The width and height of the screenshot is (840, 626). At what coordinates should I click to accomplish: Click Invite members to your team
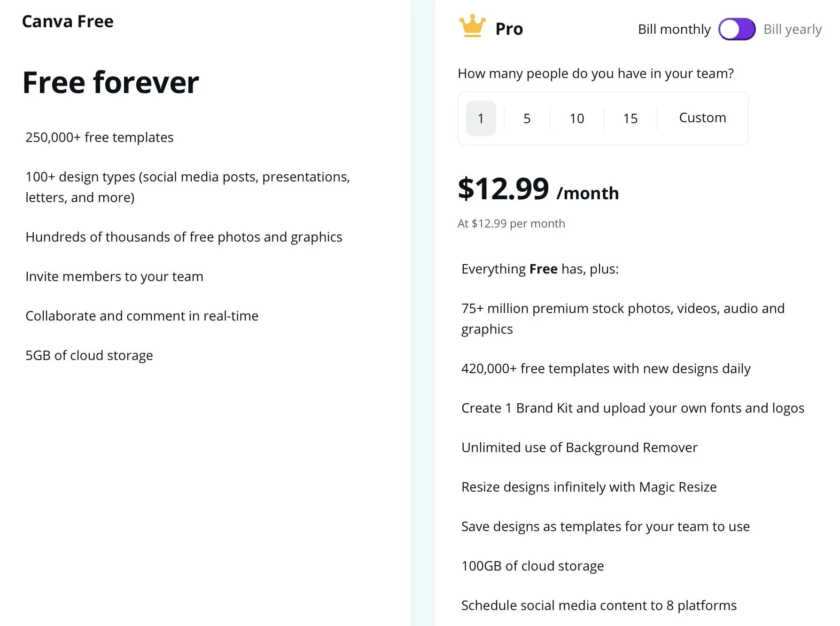click(x=114, y=276)
